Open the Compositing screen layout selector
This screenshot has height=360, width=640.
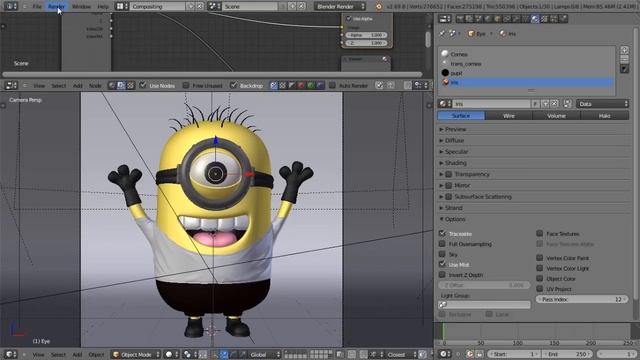158,7
